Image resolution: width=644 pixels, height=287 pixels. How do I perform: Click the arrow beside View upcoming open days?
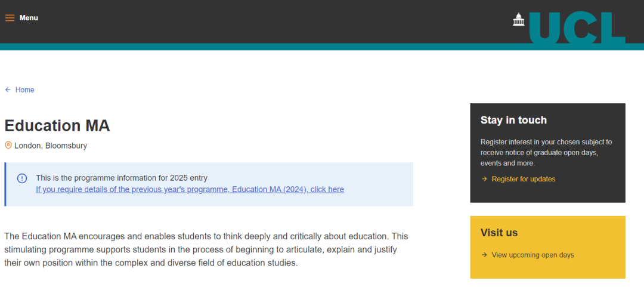pos(484,255)
